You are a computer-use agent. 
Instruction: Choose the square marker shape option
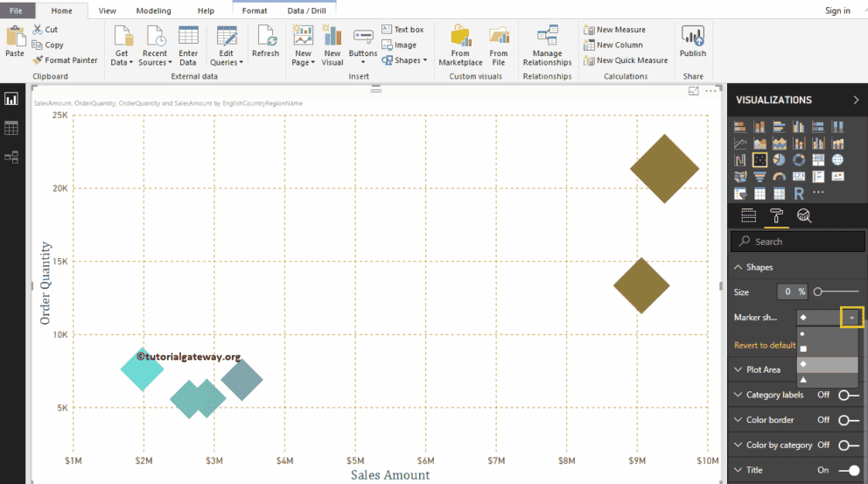(827, 349)
